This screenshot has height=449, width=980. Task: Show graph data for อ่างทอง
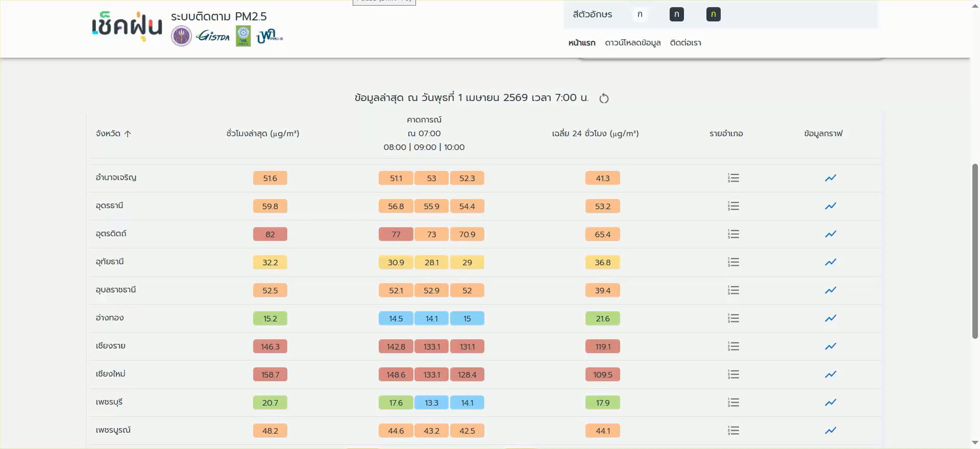830,318
